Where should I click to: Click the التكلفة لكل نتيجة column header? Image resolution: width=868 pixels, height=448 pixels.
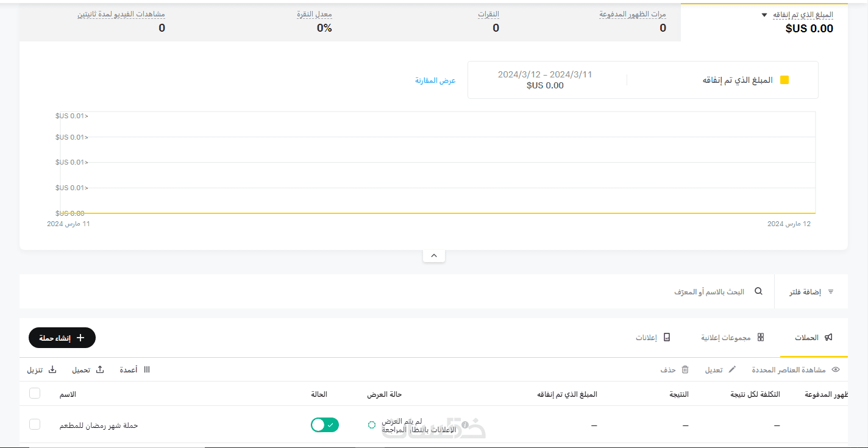(755, 394)
